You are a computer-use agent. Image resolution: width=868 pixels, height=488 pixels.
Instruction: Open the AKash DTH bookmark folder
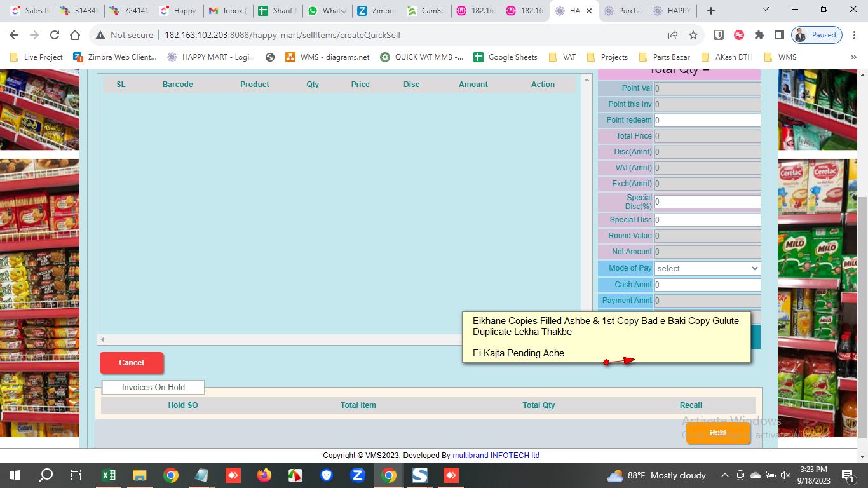click(x=726, y=57)
